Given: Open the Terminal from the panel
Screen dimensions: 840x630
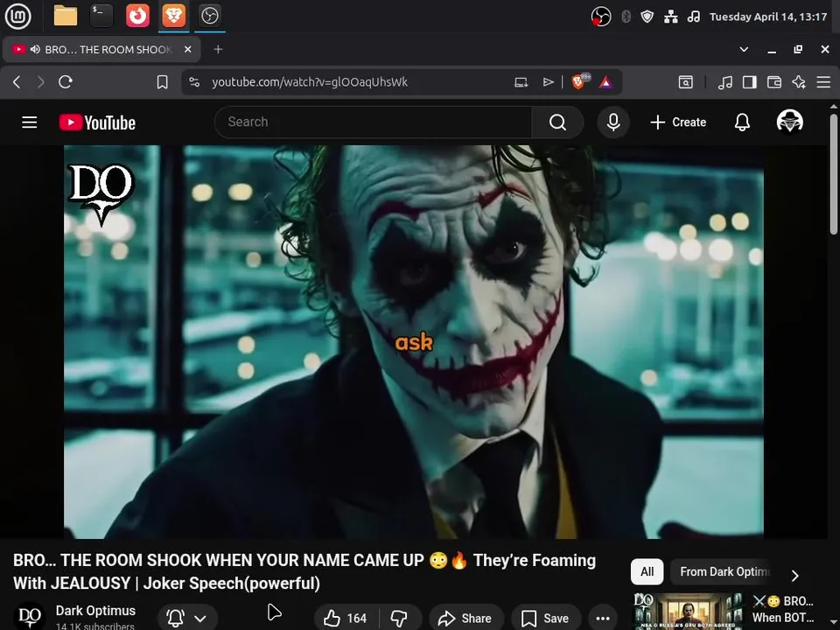Looking at the screenshot, I should [101, 16].
